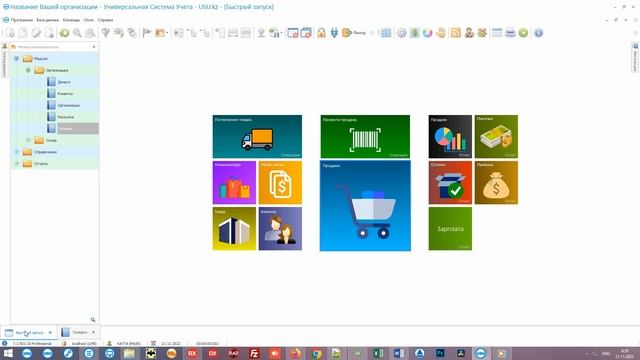The height and width of the screenshot is (360, 640).
Task: Click the users group toolbar icon
Action: [x=482, y=33]
